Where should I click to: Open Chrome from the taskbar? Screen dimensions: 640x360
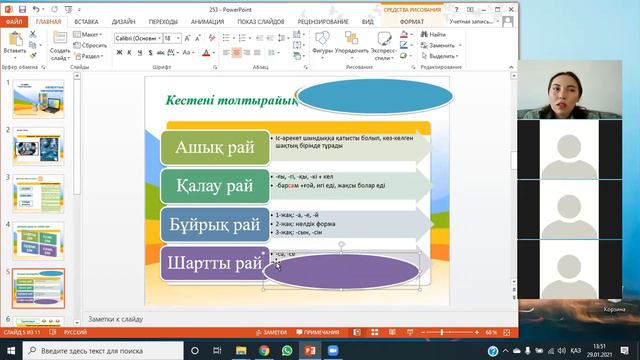264,351
